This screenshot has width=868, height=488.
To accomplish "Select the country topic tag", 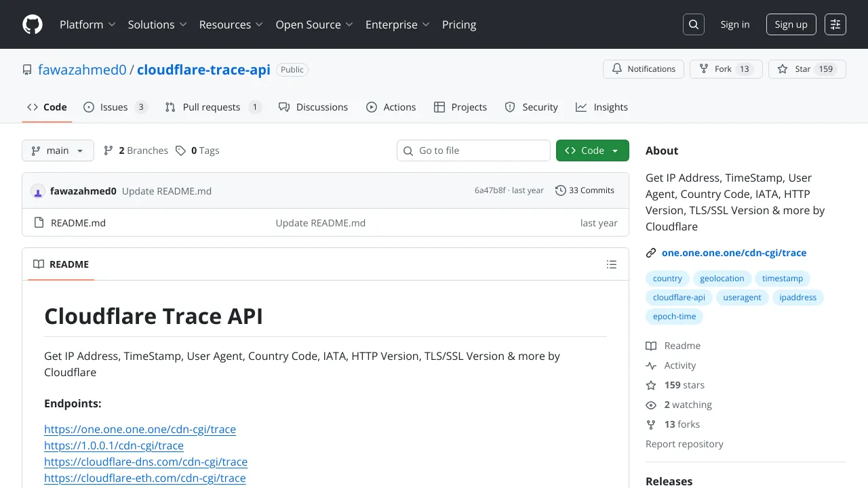I will [x=667, y=279].
